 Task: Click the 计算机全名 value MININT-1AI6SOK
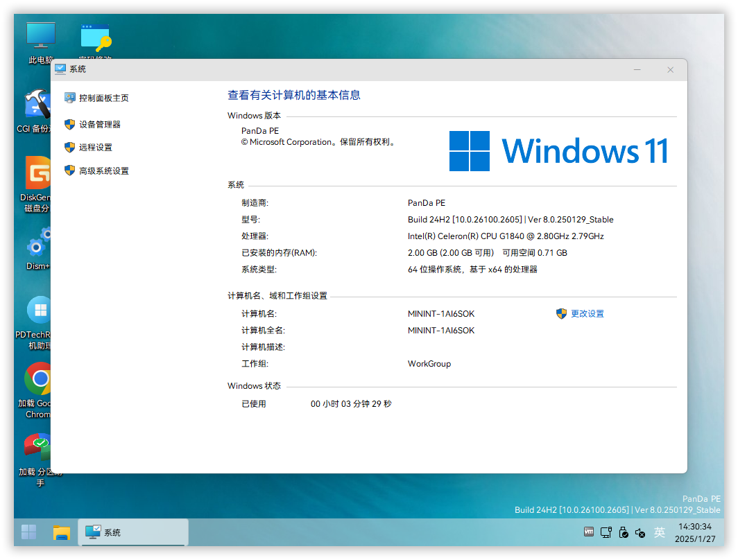441,331
